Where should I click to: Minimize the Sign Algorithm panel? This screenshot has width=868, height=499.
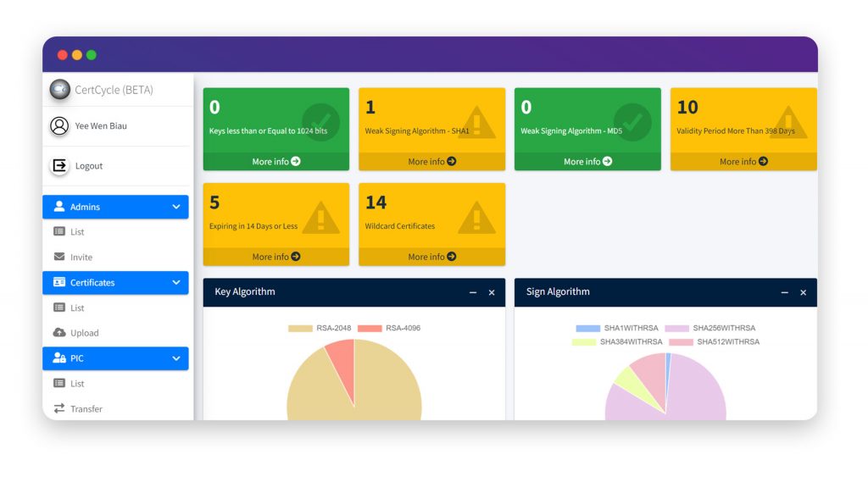point(784,292)
